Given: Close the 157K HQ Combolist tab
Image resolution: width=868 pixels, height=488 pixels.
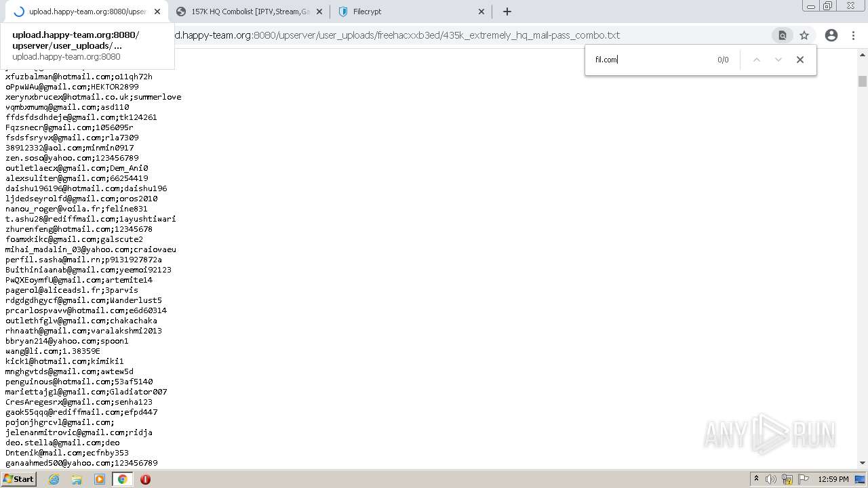Looking at the screenshot, I should tap(319, 12).
